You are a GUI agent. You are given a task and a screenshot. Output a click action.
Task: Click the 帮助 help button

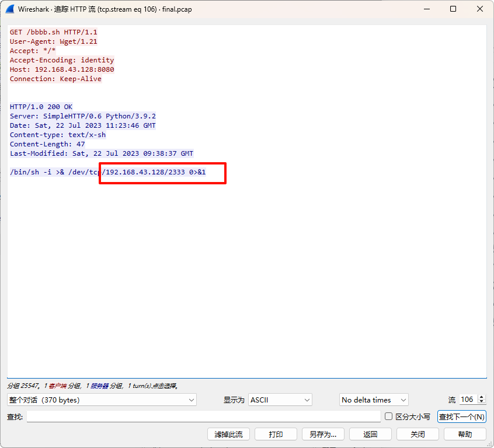pyautogui.click(x=465, y=434)
